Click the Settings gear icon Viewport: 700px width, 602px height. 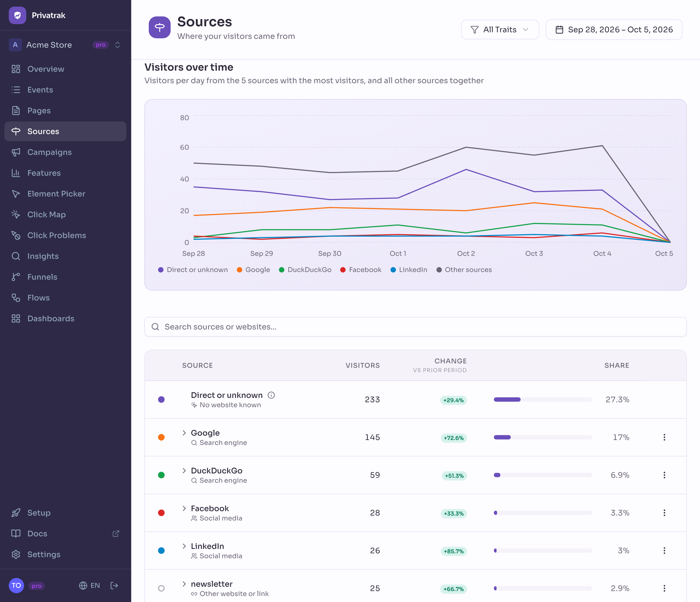point(16,554)
